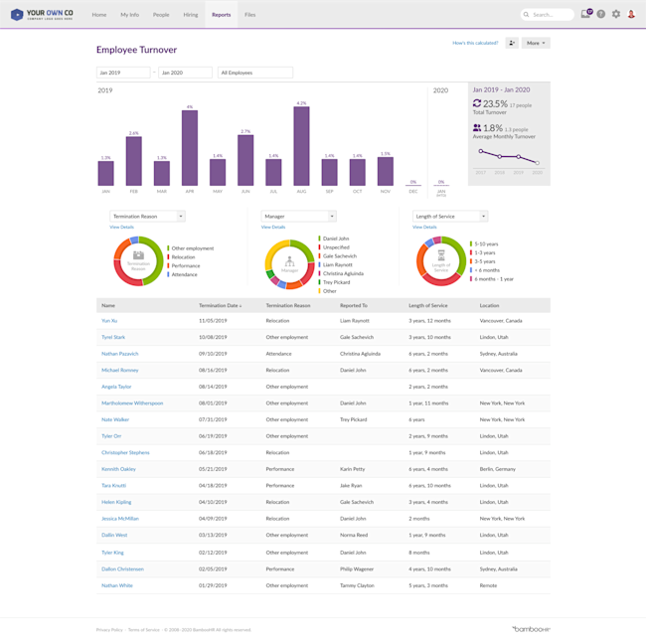The width and height of the screenshot is (646, 644).
Task: Click the August turnover bar
Action: pos(301,146)
